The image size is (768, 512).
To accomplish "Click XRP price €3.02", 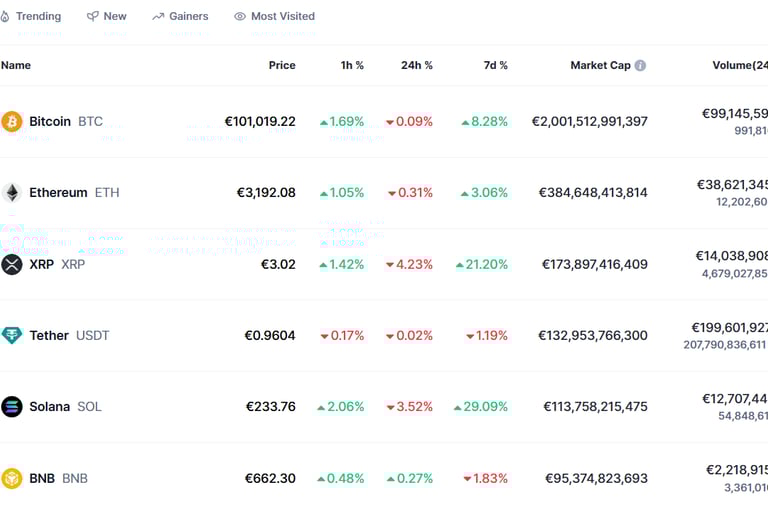I will [278, 265].
